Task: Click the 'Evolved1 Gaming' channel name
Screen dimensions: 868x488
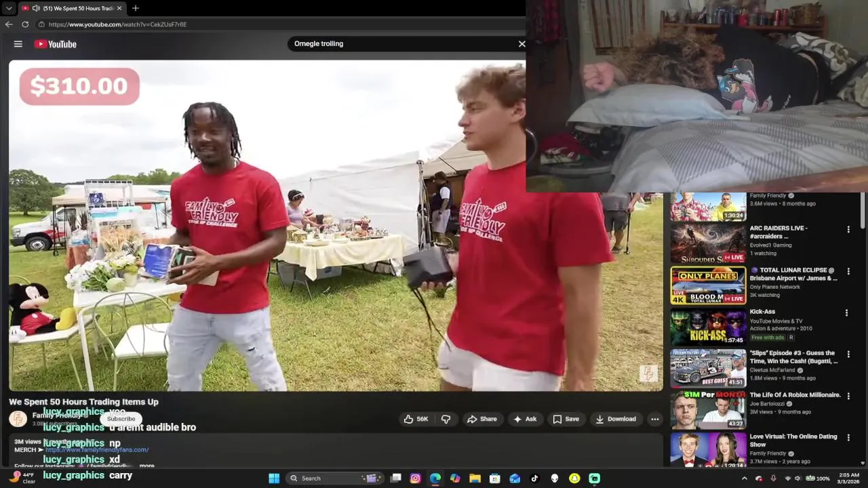Action: pos(770,245)
